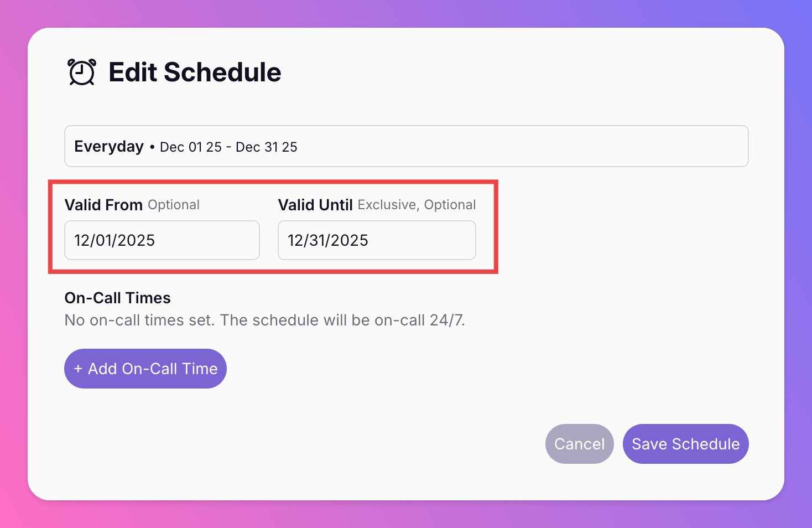Screen dimensions: 812x528
Task: Cancel editing the schedule
Action: click(579, 444)
